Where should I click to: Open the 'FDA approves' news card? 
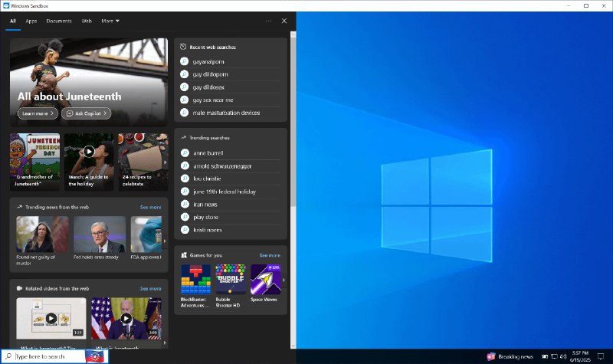(x=146, y=238)
